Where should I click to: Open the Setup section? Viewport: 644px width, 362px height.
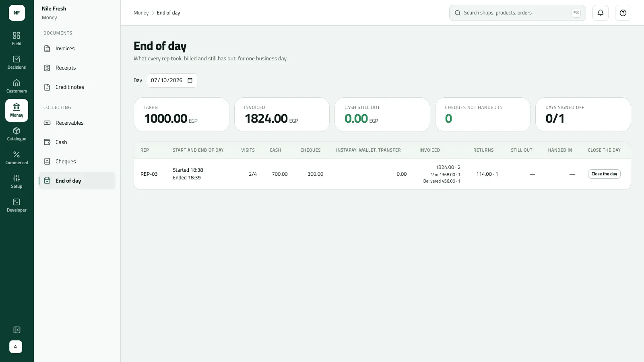[17, 182]
